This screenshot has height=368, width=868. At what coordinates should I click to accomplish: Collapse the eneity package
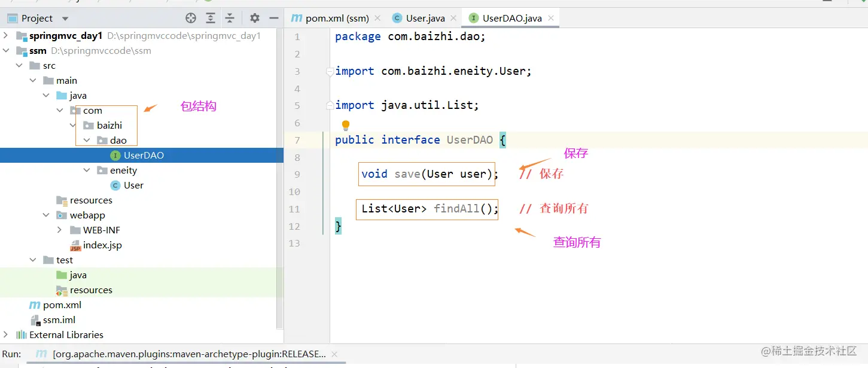click(87, 171)
